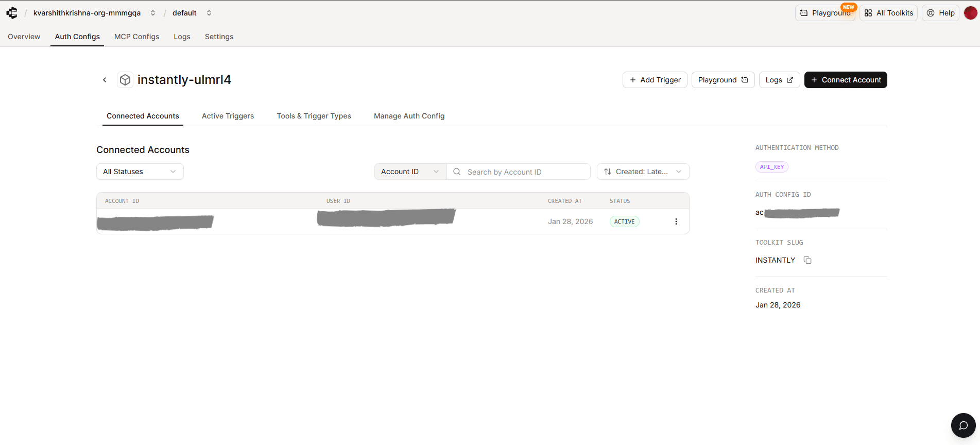Select the Tools & Trigger Types sub-tab

(314, 116)
